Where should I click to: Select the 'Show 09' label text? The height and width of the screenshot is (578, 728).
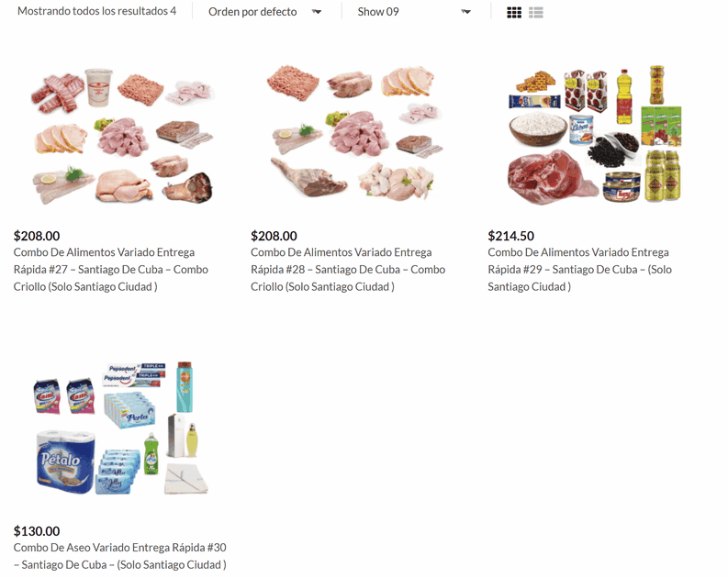coord(378,12)
